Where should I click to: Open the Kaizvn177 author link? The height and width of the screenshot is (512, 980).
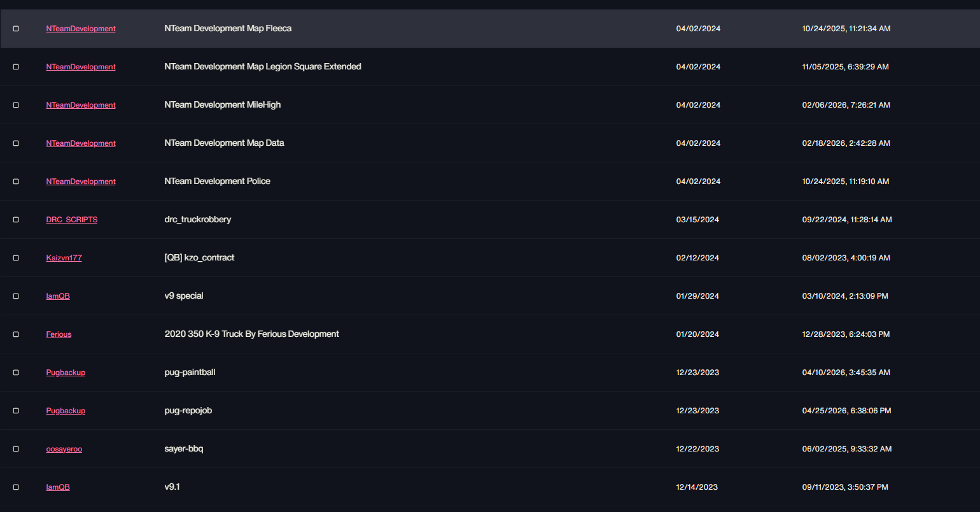pos(64,258)
